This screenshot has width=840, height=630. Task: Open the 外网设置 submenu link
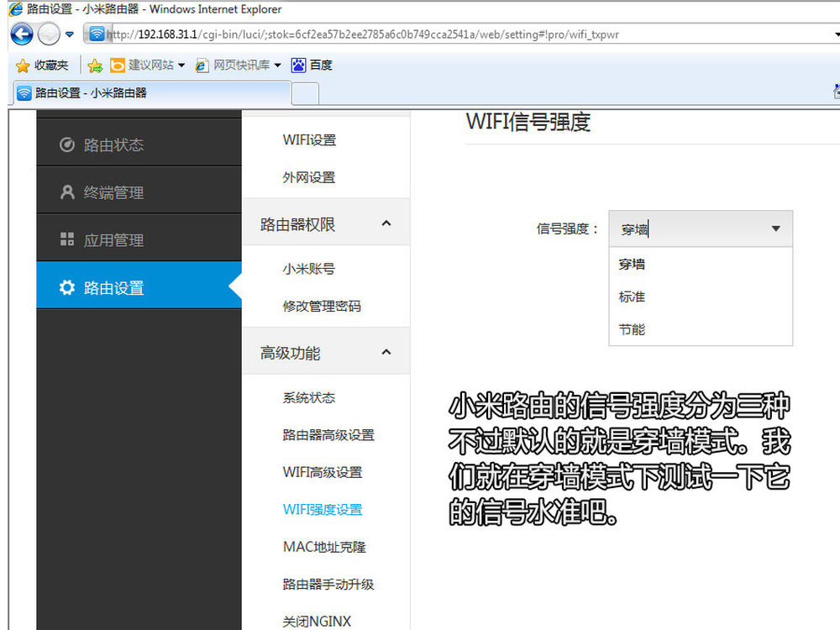click(309, 177)
